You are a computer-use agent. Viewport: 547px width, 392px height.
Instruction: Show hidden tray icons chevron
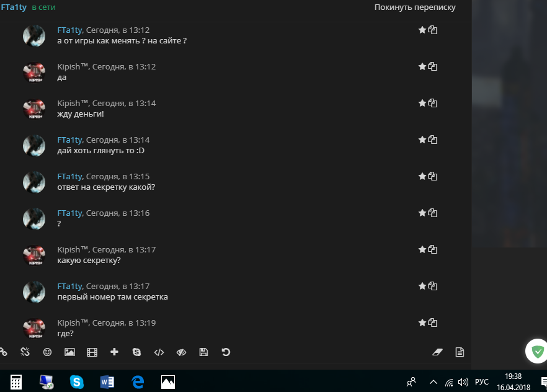(x=434, y=382)
